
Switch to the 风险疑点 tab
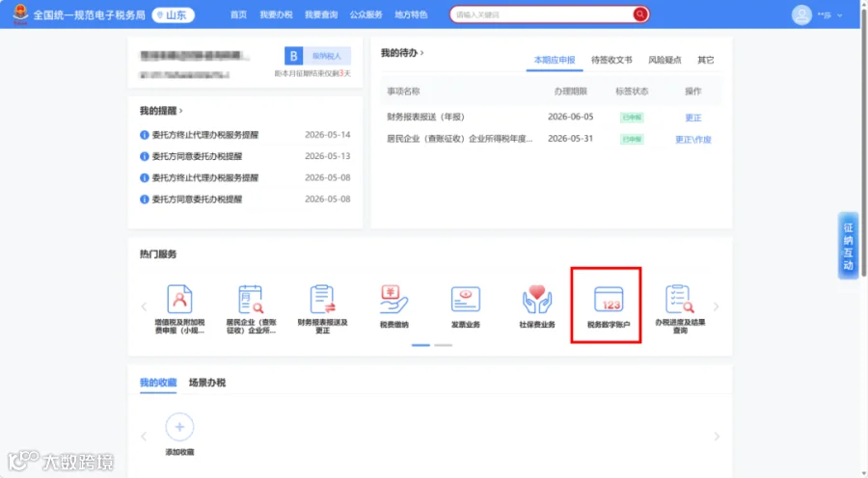[x=665, y=60]
